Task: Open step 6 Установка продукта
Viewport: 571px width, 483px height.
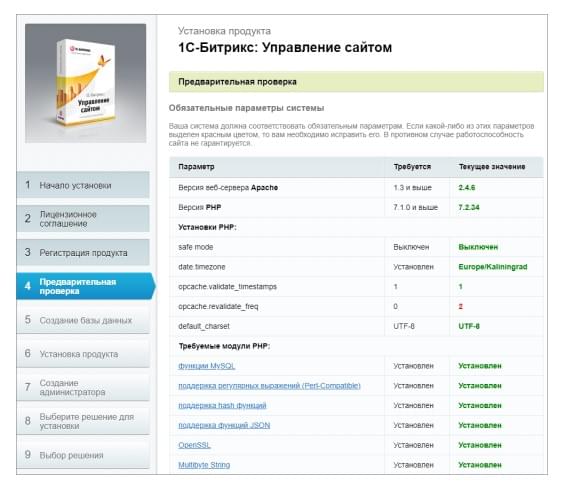Action: point(83,354)
